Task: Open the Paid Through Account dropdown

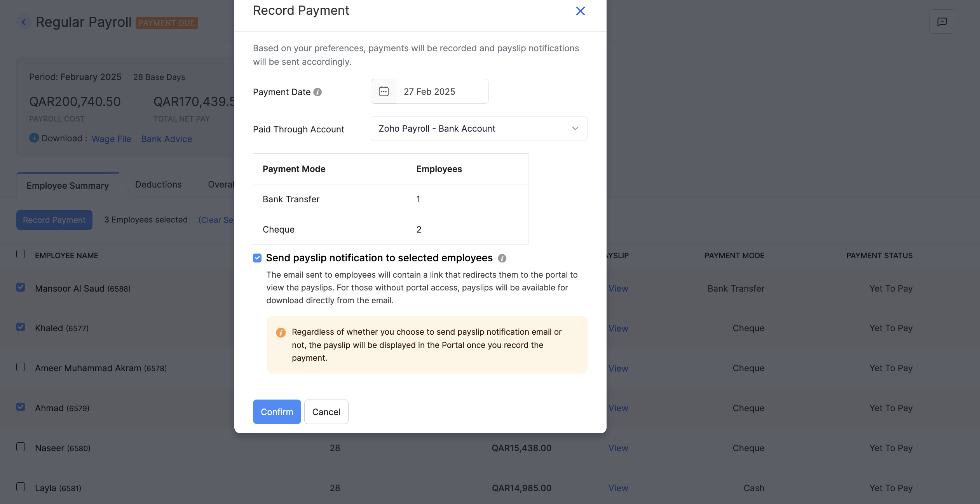Action: [479, 129]
